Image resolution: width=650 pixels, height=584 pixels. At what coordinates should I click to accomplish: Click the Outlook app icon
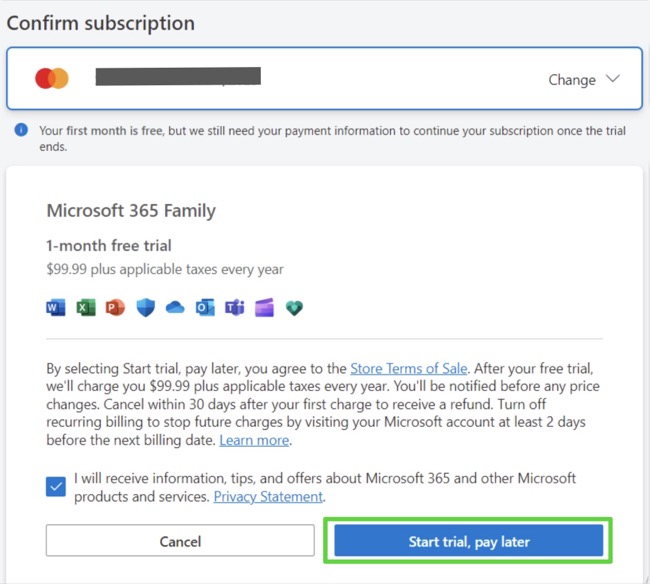205,308
